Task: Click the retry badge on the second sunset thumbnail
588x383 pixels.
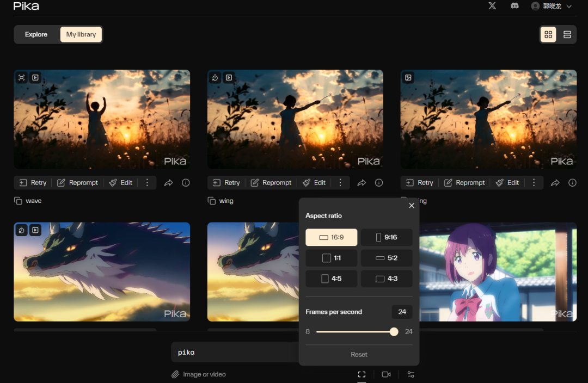Action: click(x=215, y=78)
